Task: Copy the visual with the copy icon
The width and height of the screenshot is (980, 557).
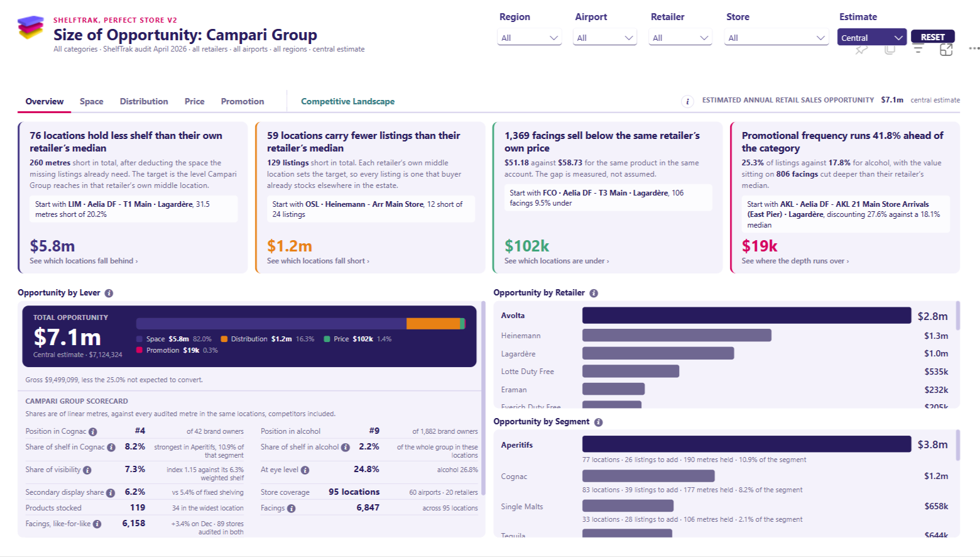Action: coord(890,50)
